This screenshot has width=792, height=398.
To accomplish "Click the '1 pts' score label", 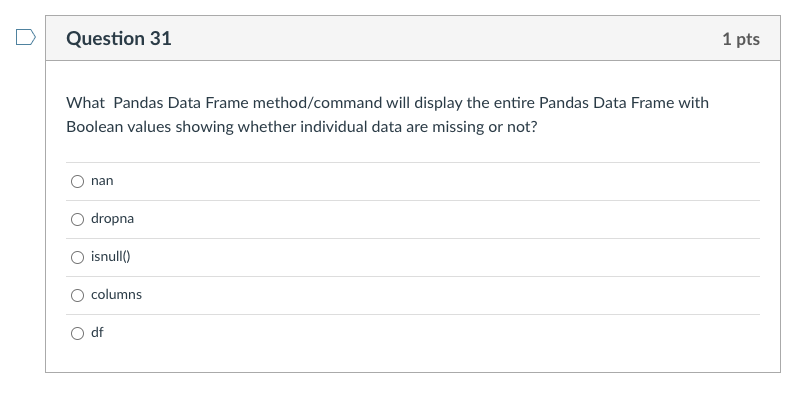I will 741,39.
